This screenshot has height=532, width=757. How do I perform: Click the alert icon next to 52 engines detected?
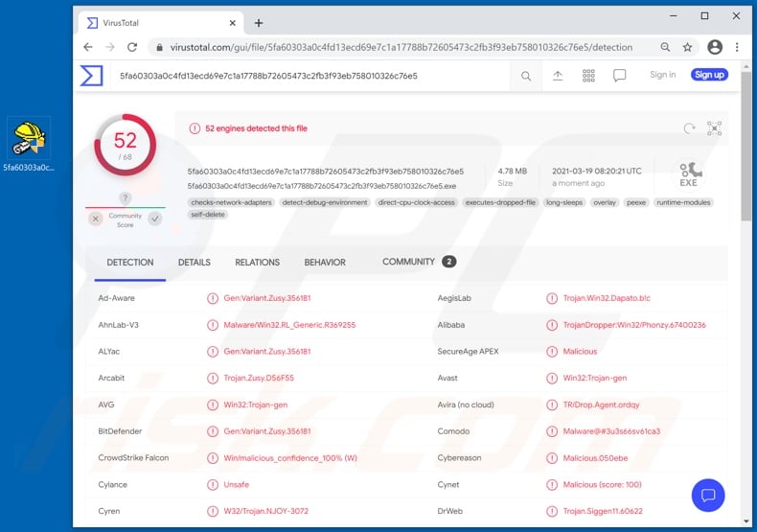pos(195,128)
